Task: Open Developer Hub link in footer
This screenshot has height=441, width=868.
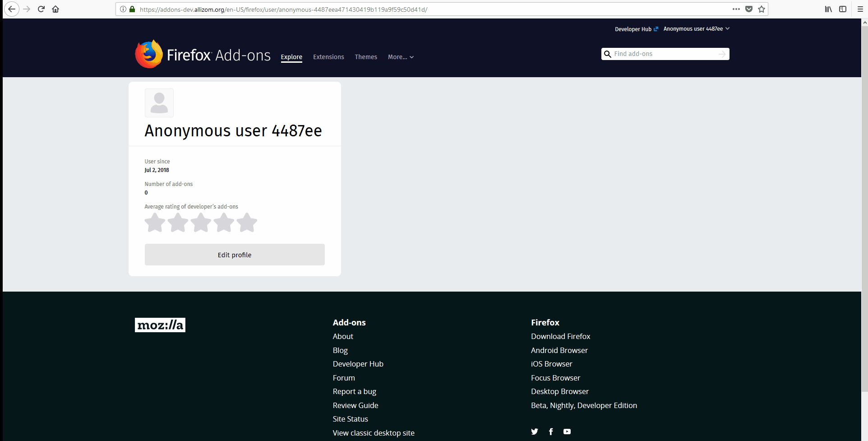Action: 358,364
